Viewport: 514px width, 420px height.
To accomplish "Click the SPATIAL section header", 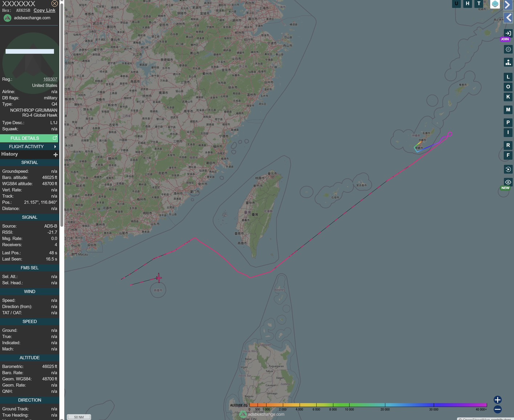I will click(29, 163).
